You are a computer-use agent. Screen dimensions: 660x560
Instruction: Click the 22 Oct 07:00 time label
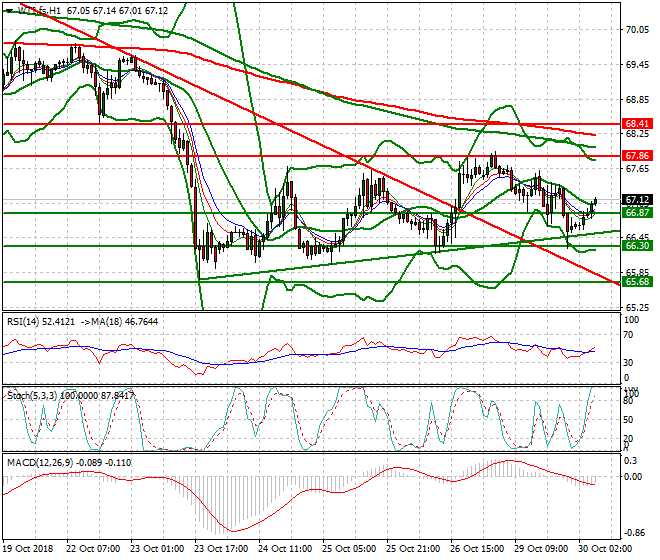(93, 549)
